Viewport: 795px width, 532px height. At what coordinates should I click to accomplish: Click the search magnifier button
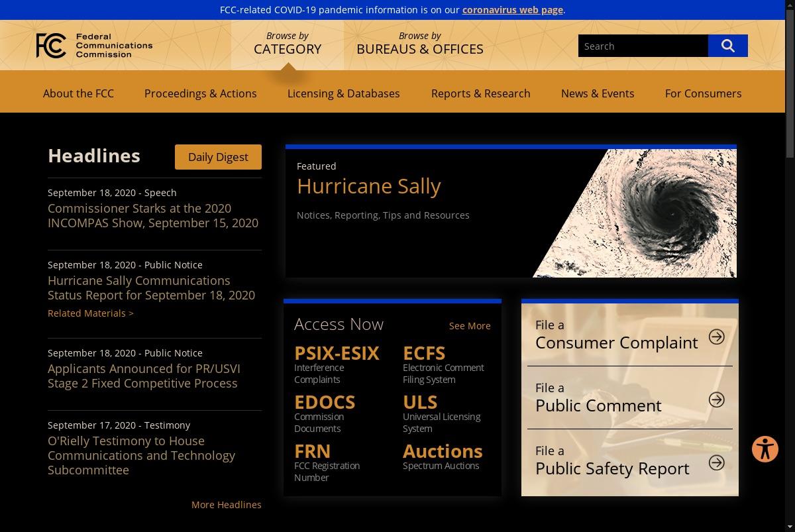coord(727,46)
